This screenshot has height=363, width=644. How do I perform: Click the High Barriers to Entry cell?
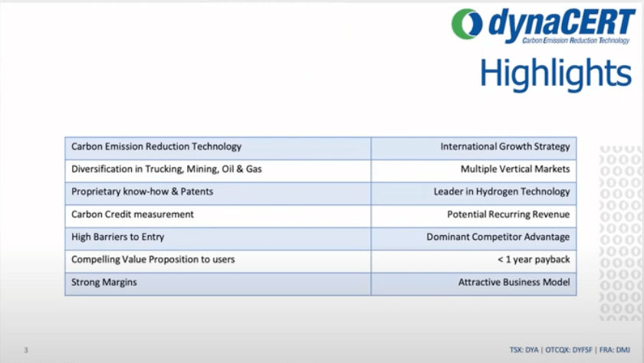pyautogui.click(x=118, y=237)
